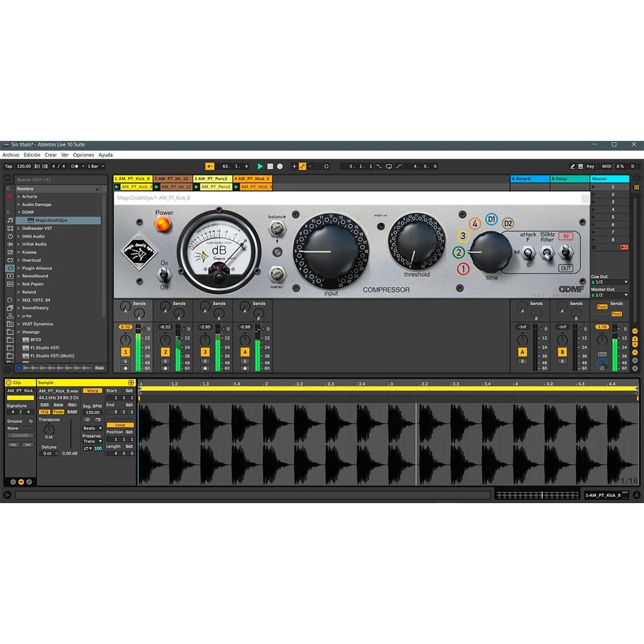Click the Tap tempo button
This screenshot has height=644, width=644.
click(x=9, y=166)
